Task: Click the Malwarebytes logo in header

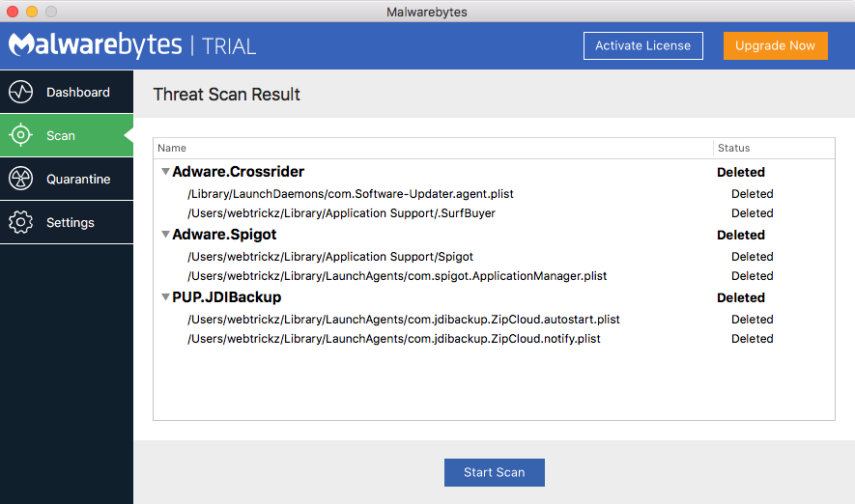Action: (95, 45)
